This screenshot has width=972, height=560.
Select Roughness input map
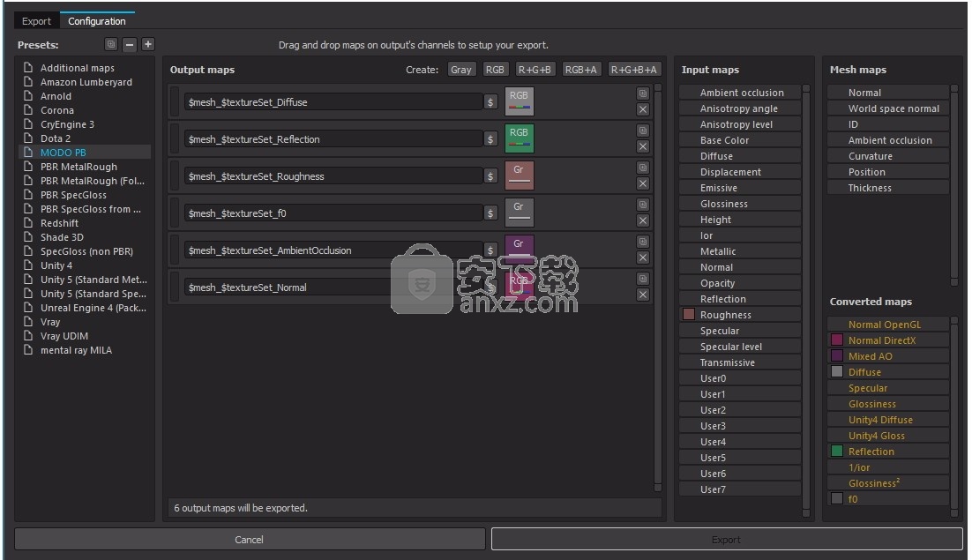(740, 315)
